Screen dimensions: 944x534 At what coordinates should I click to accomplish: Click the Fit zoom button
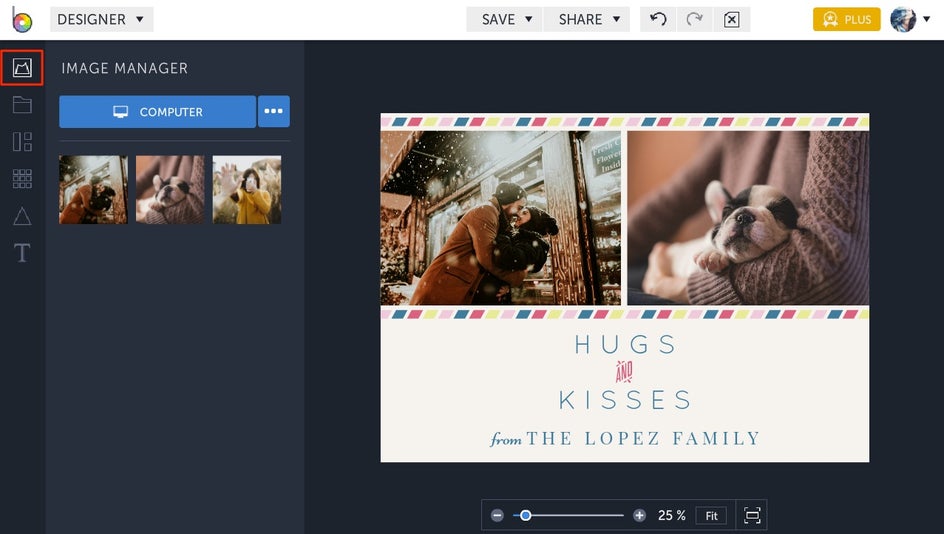coord(711,515)
